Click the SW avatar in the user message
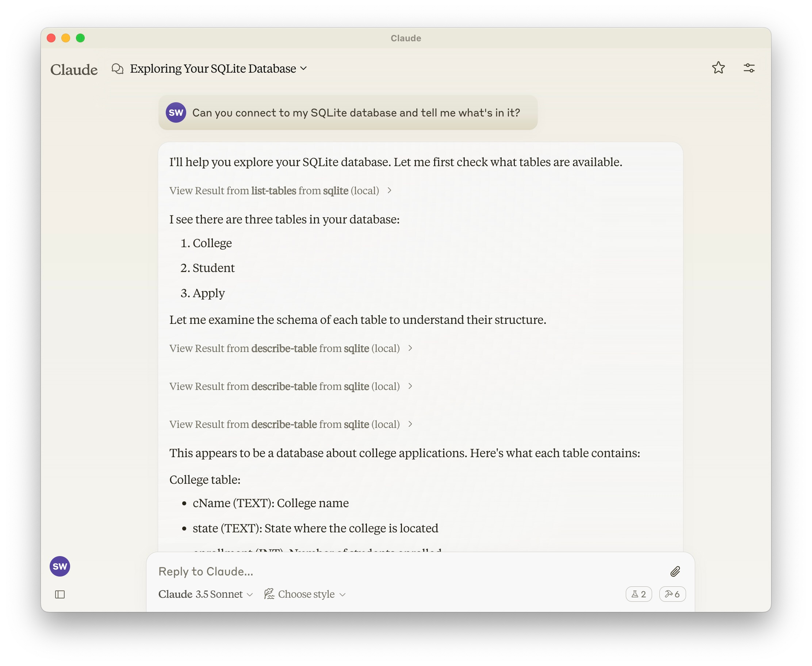Viewport: 812px width, 666px height. 176,112
